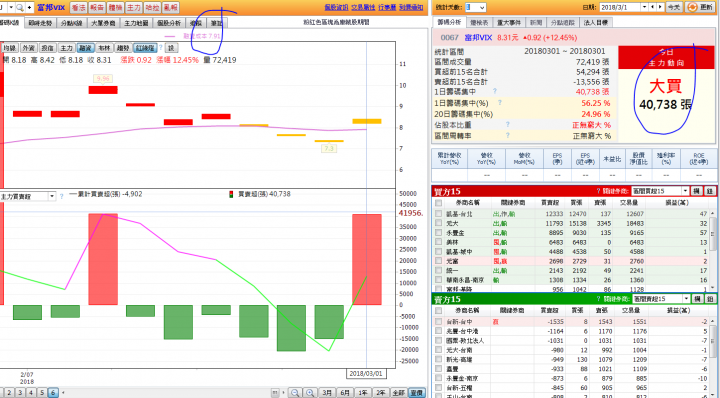The image size is (720, 398).
Task: Click help icon beside 主力買賣超 dropdown
Action: point(62,196)
